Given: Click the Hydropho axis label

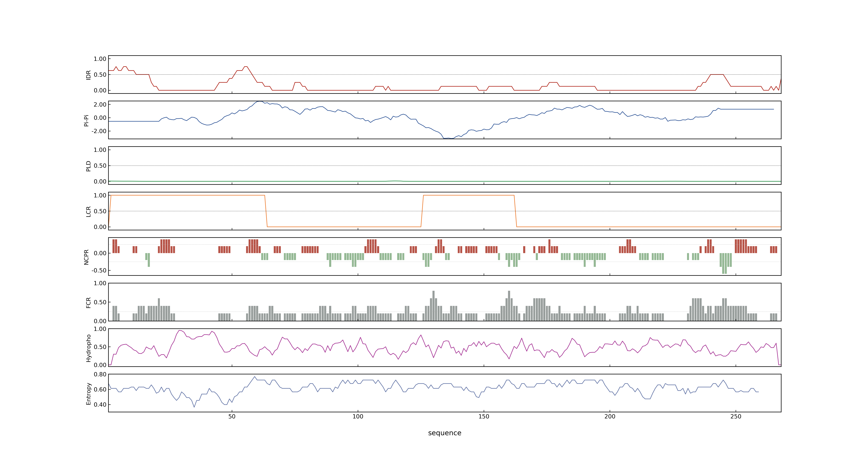Looking at the screenshot, I should point(88,348).
